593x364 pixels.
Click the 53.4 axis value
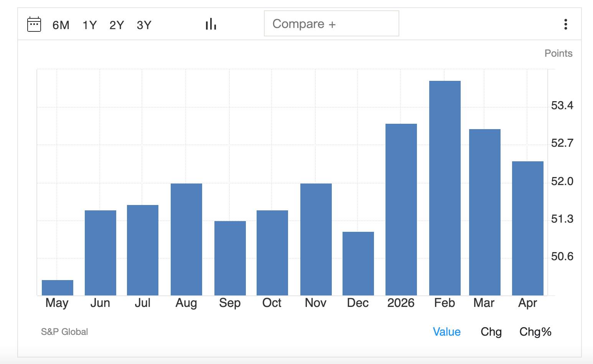pyautogui.click(x=562, y=105)
